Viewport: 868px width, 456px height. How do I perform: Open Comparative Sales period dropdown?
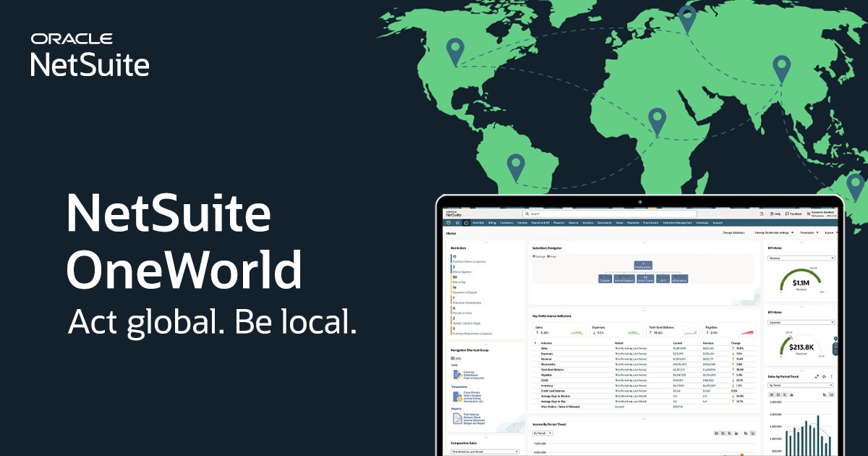[485, 452]
